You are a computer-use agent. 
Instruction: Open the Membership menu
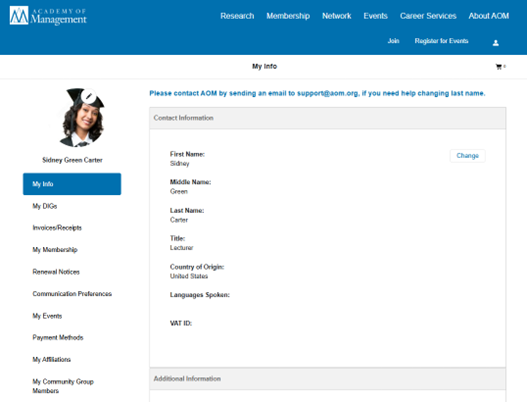[288, 16]
